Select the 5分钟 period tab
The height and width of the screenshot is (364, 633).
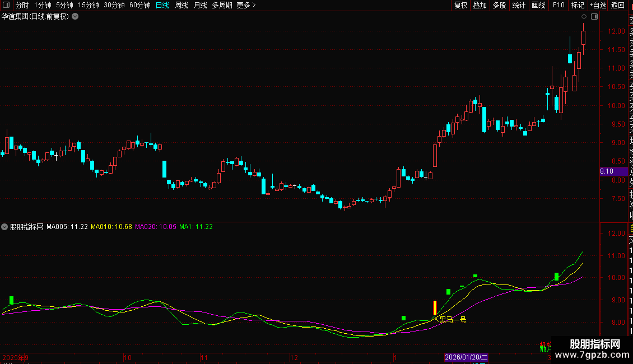click(x=64, y=5)
